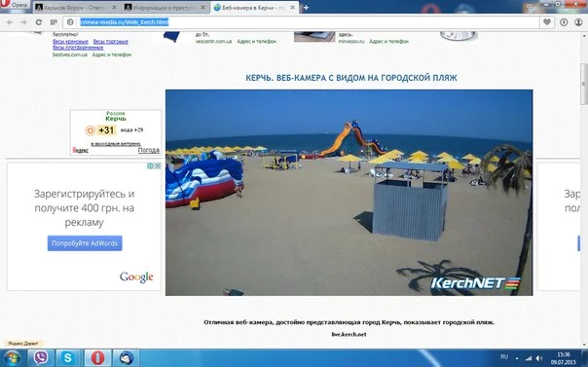Click the Яндекс.Директ label
The width and height of the screenshot is (588, 367).
(23, 344)
